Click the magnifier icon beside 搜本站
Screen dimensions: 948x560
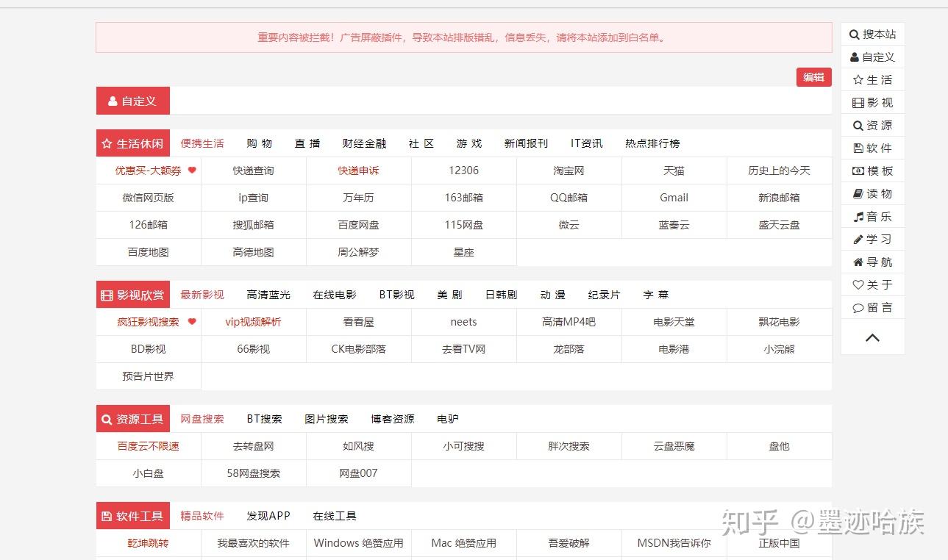[854, 35]
